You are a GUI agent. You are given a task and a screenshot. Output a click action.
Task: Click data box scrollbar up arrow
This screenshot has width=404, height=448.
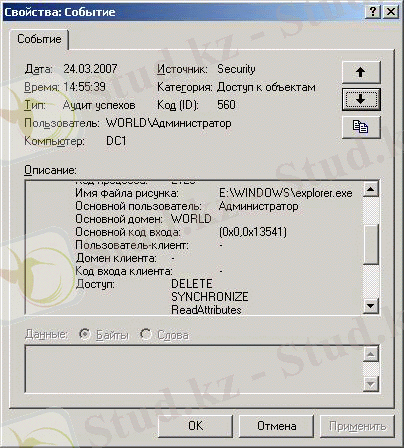[x=371, y=354]
